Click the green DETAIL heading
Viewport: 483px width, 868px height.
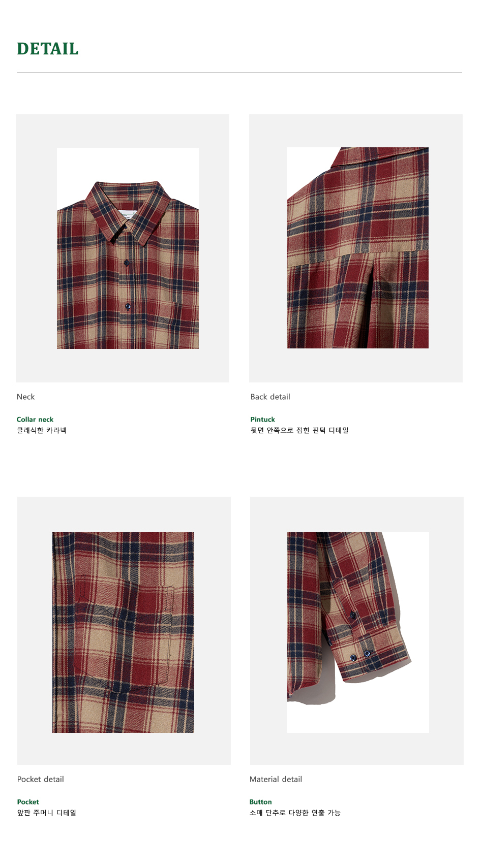48,49
